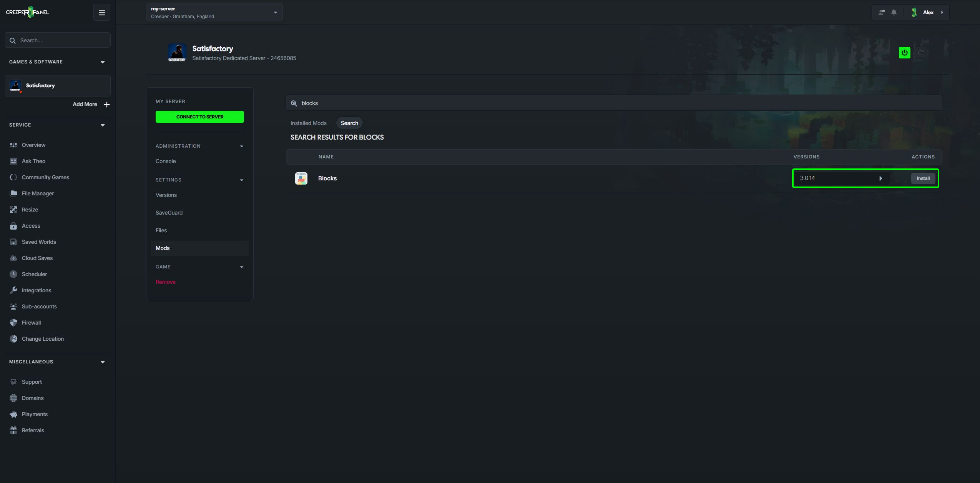Toggle the green server power button
Viewport: 980px width, 483px height.
pos(904,53)
